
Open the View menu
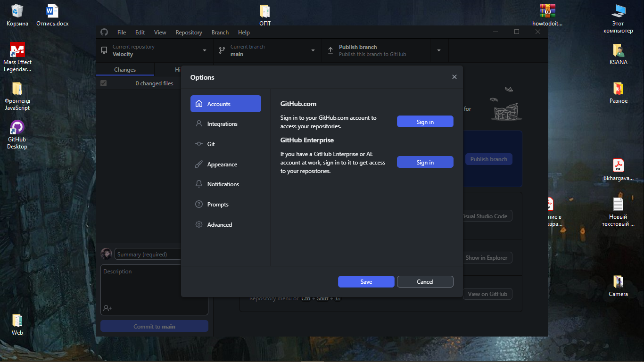[160, 33]
